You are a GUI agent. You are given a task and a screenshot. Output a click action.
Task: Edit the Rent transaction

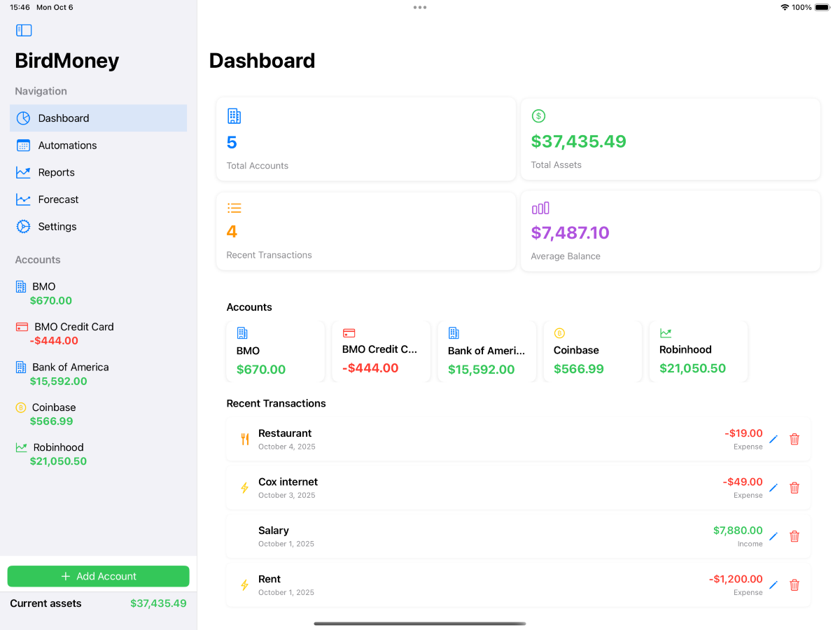[773, 585]
